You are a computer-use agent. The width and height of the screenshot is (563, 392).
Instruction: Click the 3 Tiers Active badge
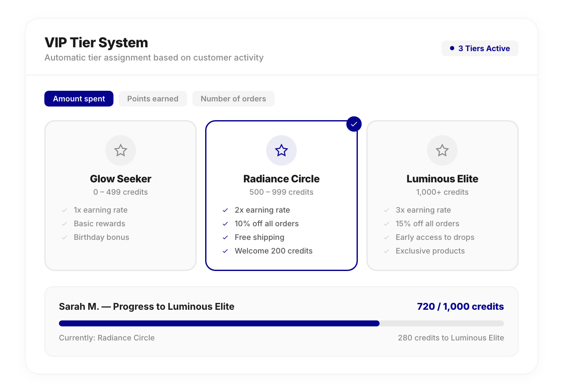[480, 48]
